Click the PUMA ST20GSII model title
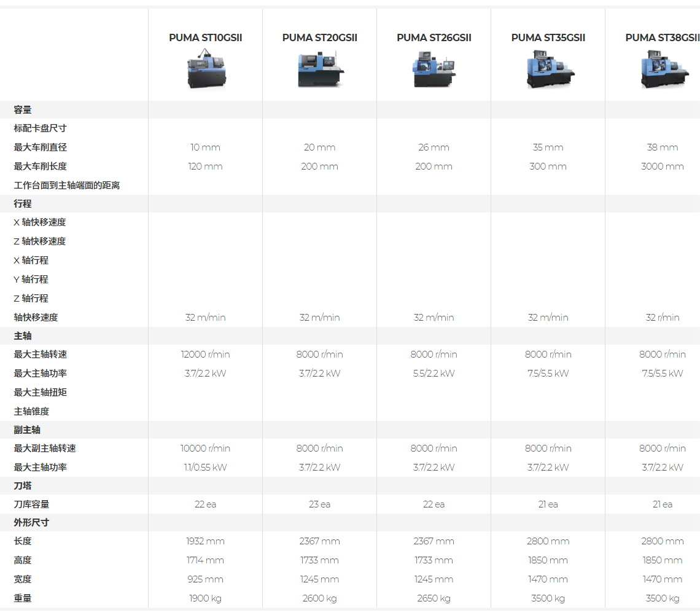Image resolution: width=700 pixels, height=615 pixels. pos(320,38)
